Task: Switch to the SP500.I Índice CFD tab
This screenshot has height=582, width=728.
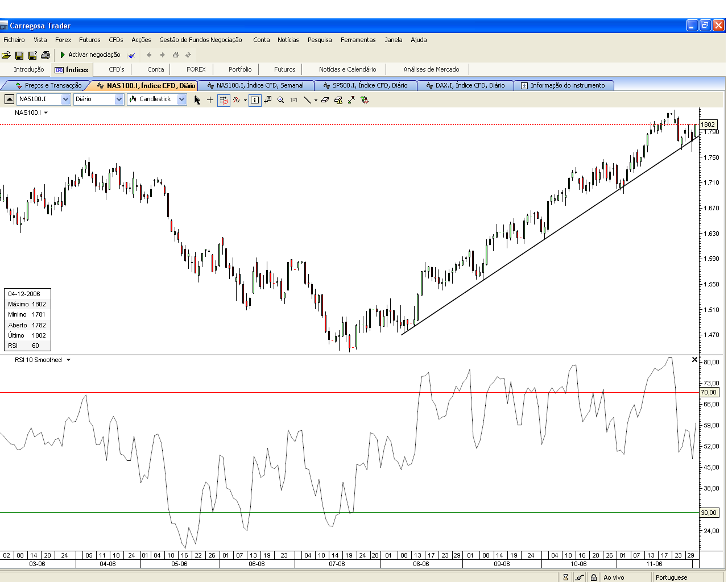Action: (x=366, y=85)
